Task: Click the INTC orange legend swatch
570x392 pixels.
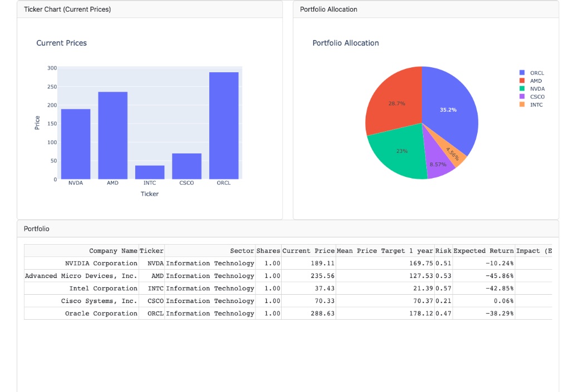Action: 522,105
